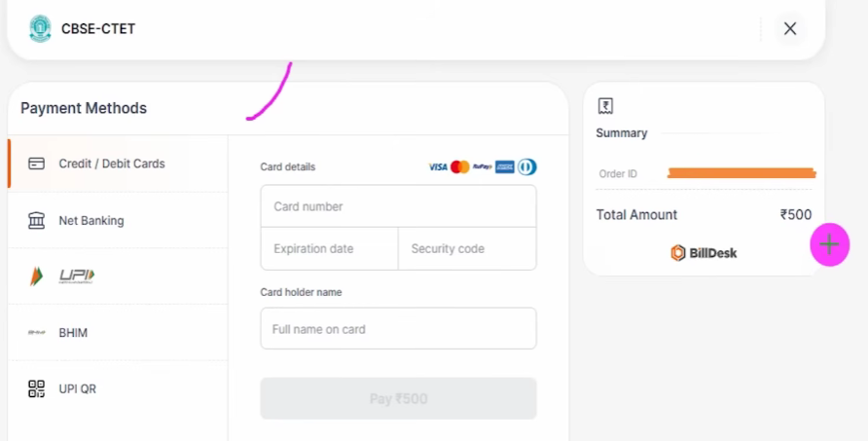The width and height of the screenshot is (868, 441).
Task: Click the Diners Club logo
Action: click(526, 167)
